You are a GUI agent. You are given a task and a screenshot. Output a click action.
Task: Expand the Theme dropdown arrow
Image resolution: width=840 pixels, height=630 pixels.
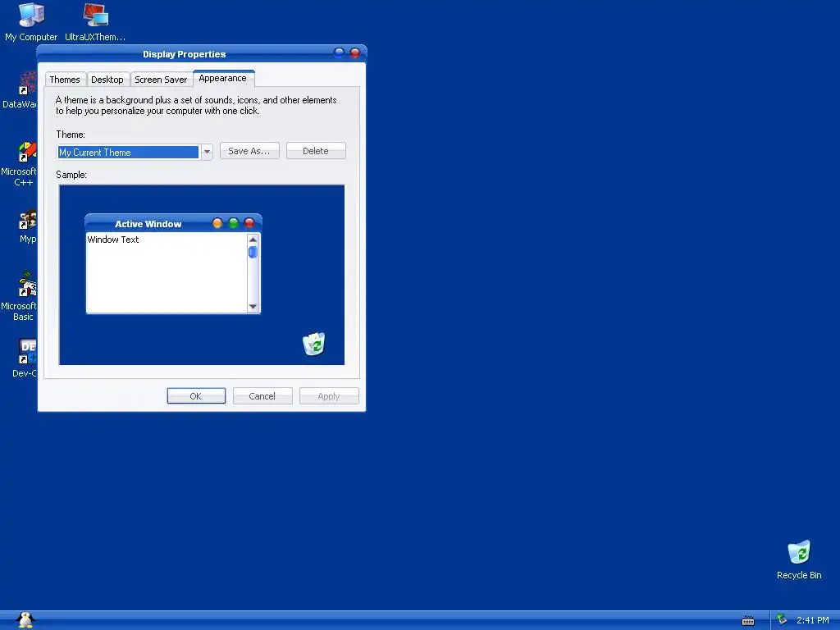tap(207, 152)
